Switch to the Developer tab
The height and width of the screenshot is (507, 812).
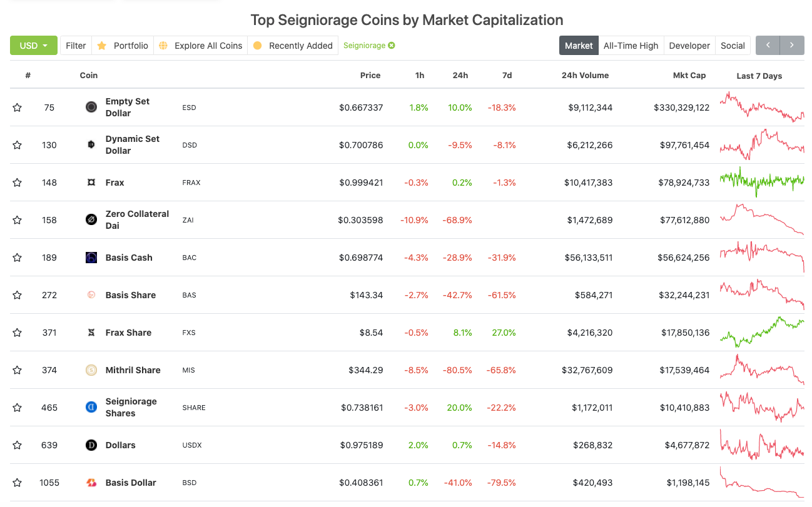689,46
